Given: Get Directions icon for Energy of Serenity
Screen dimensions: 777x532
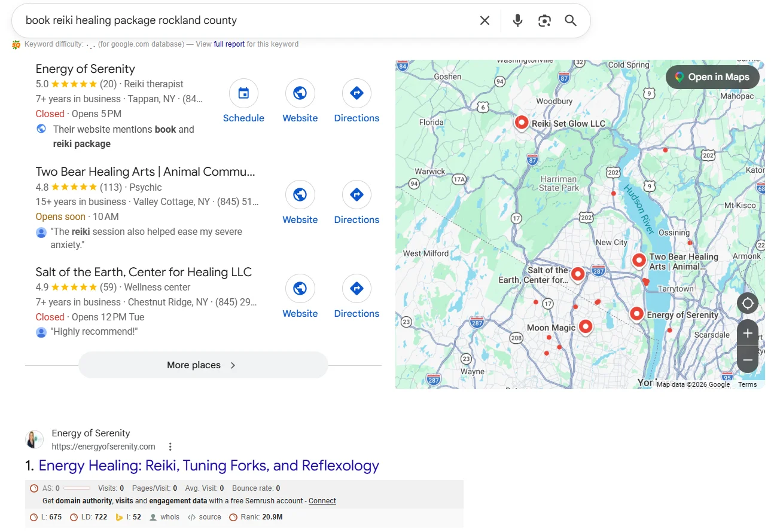Looking at the screenshot, I should [x=356, y=93].
